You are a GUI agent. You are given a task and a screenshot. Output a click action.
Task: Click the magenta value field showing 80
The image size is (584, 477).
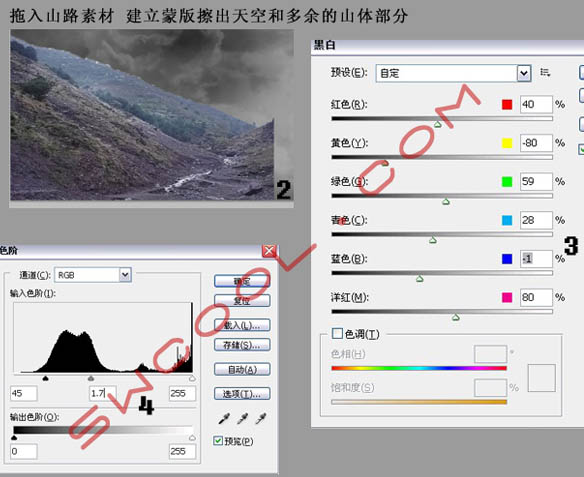coord(536,298)
